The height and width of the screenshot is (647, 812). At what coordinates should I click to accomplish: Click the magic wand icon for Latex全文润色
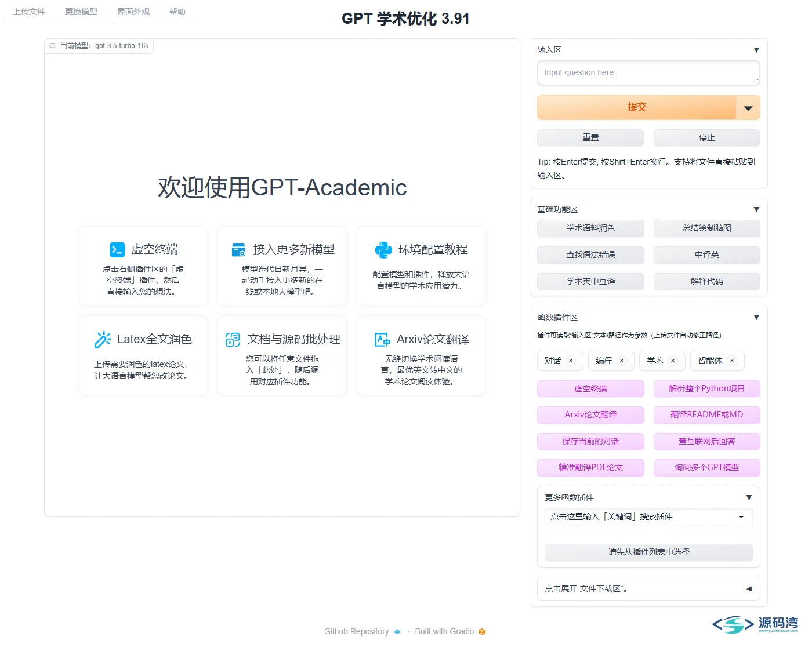coord(103,340)
